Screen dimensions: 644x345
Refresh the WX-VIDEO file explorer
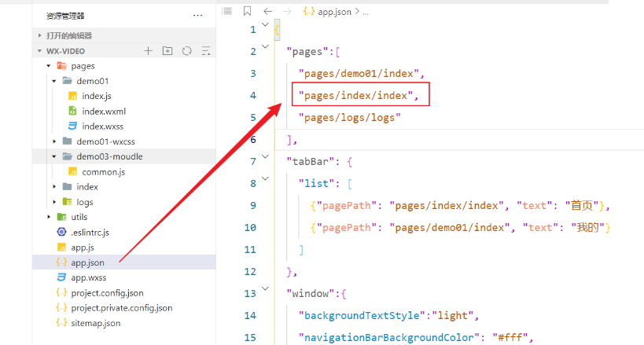click(x=187, y=51)
